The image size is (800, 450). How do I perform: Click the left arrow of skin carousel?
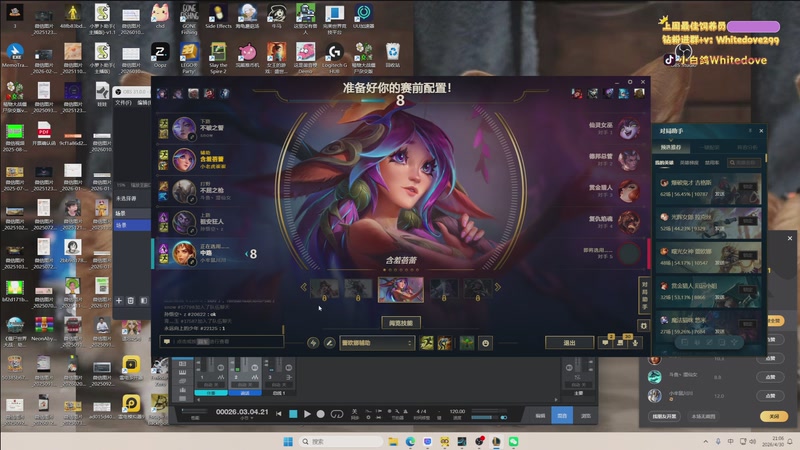coord(304,287)
